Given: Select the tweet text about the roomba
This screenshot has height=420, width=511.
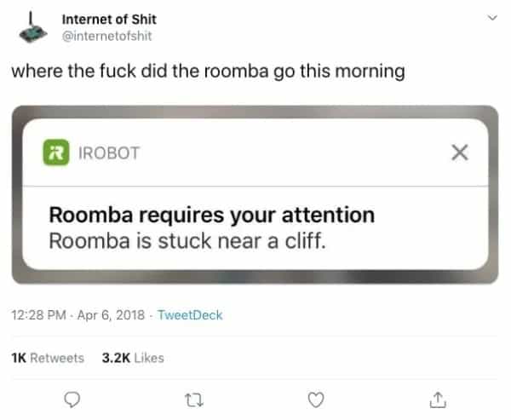Looking at the screenshot, I should click(209, 72).
